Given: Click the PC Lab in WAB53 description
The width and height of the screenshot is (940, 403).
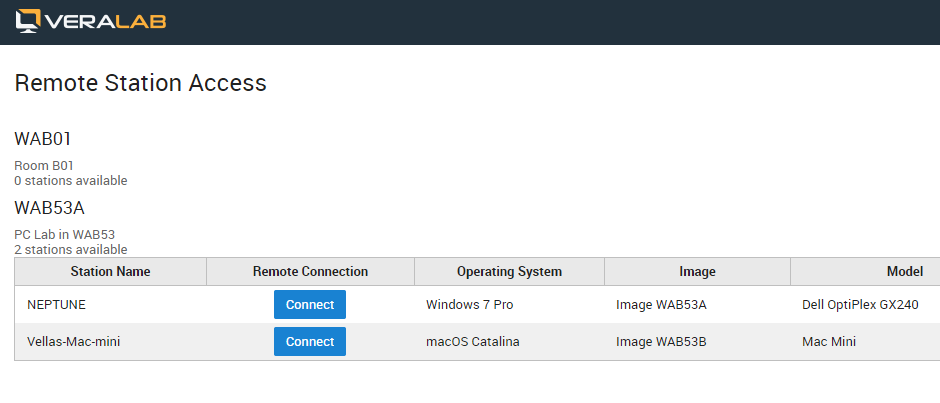Looking at the screenshot, I should (x=65, y=235).
